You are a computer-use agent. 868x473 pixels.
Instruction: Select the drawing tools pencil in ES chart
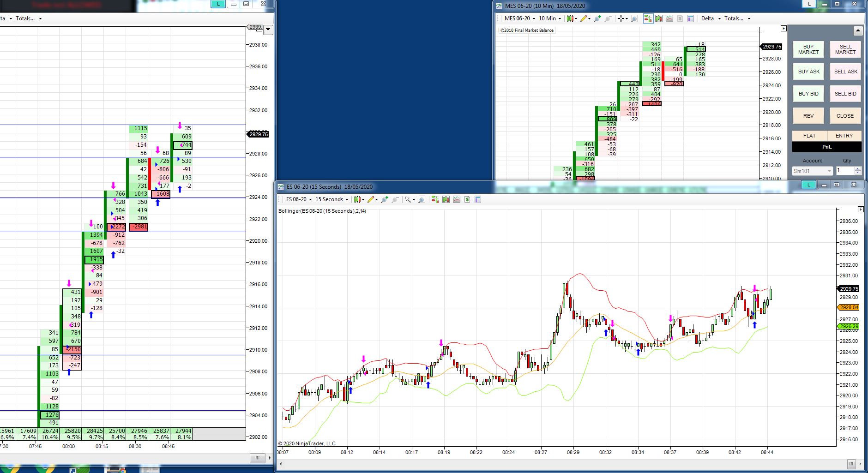(x=371, y=199)
